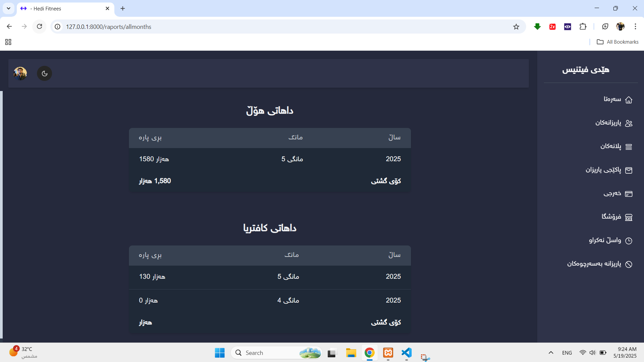Screen dimensions: 644x362
Task: Toggle dark mode with the moon icon
Action: [x=44, y=74]
